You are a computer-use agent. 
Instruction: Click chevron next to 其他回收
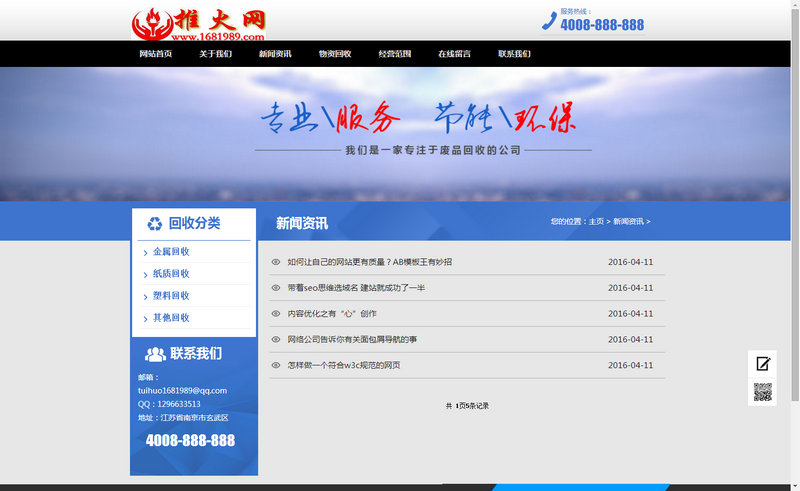pyautogui.click(x=145, y=318)
